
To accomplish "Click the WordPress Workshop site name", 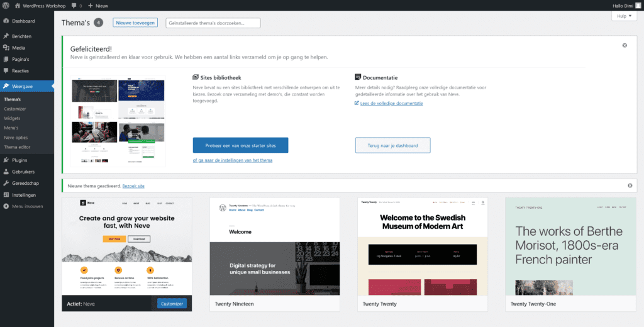I will pyautogui.click(x=44, y=6).
